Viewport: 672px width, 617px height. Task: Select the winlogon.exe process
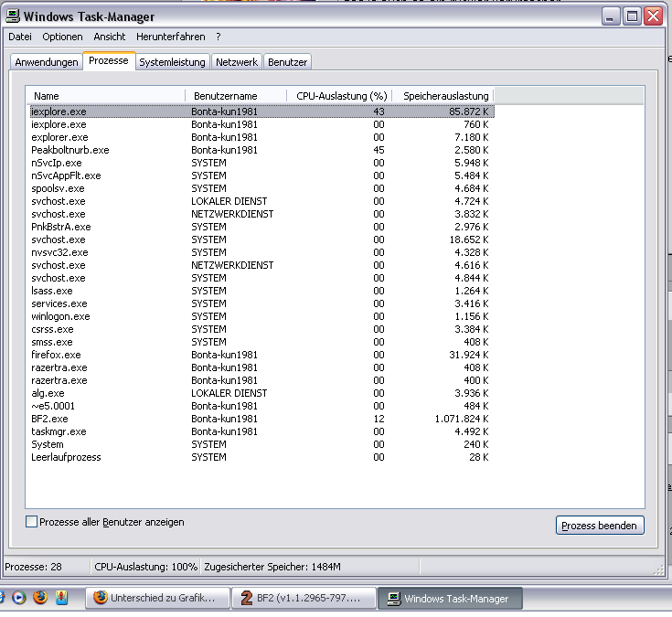pos(261,316)
